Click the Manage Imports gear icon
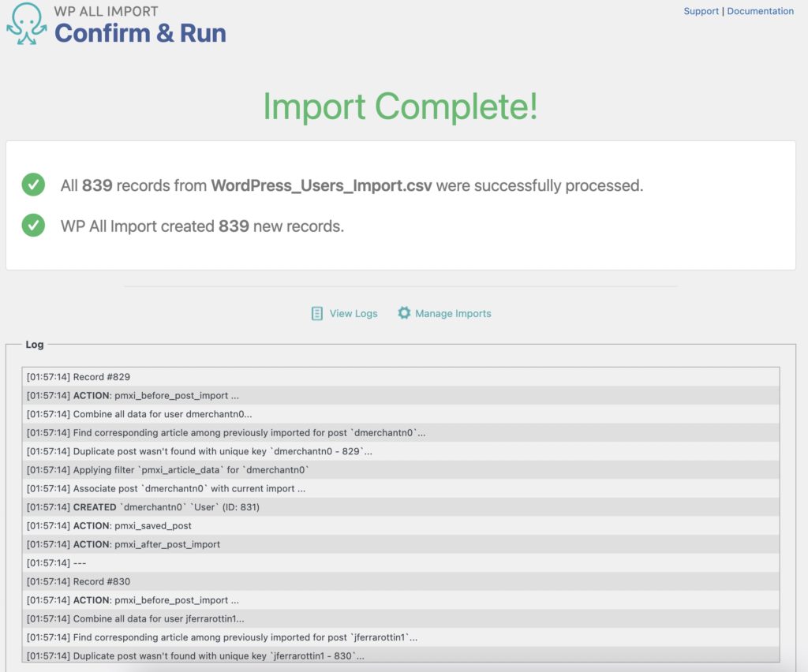808x672 pixels. (x=404, y=313)
